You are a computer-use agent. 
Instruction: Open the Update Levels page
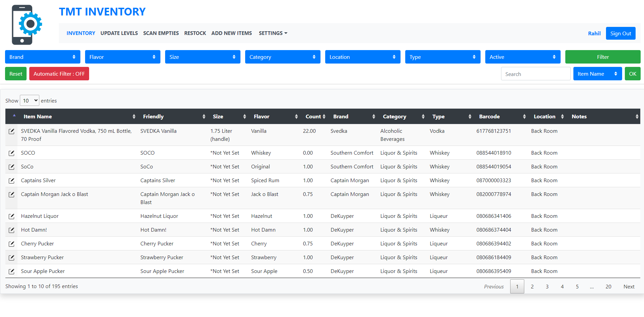119,33
